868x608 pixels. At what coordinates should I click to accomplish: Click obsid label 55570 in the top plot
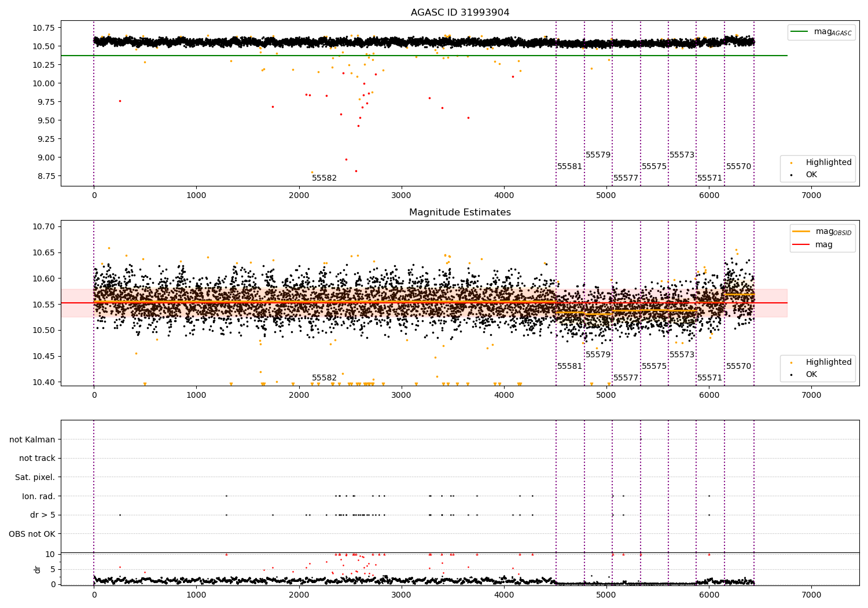739,166
